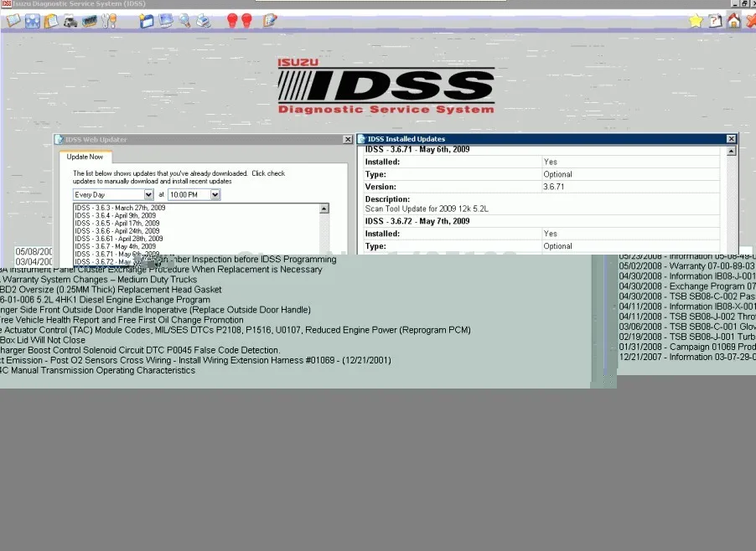This screenshot has width=756, height=551.
Task: Click the Version value 3.6.71
Action: 553,187
